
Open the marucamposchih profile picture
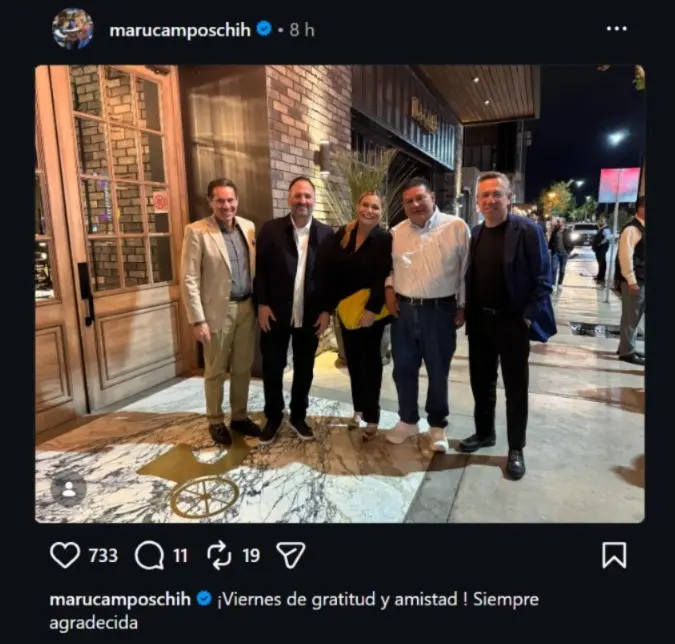point(72,29)
